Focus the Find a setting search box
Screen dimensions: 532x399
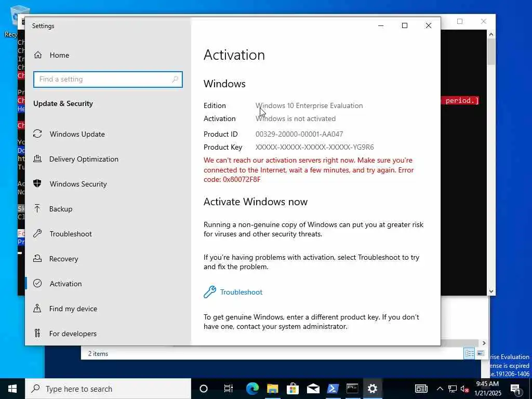(x=108, y=79)
